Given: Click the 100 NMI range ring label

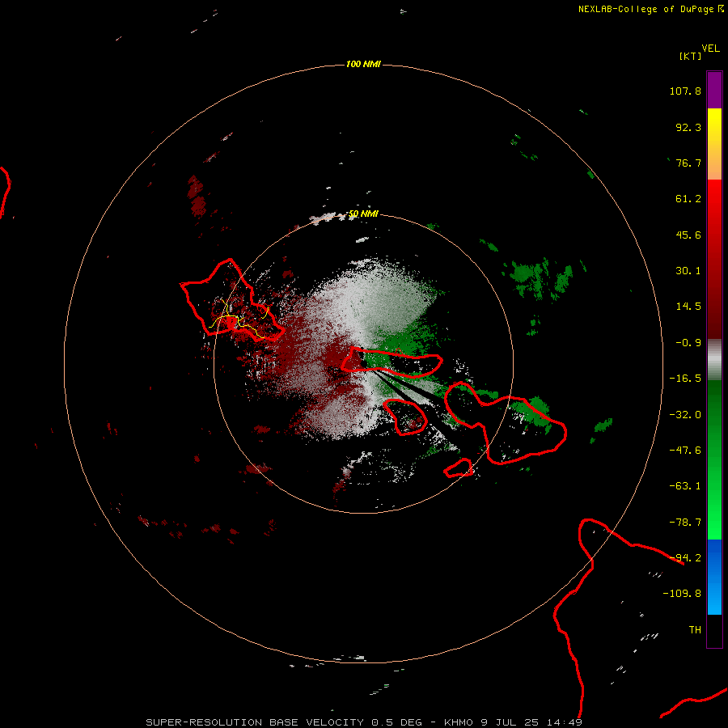Looking at the screenshot, I should [x=363, y=64].
